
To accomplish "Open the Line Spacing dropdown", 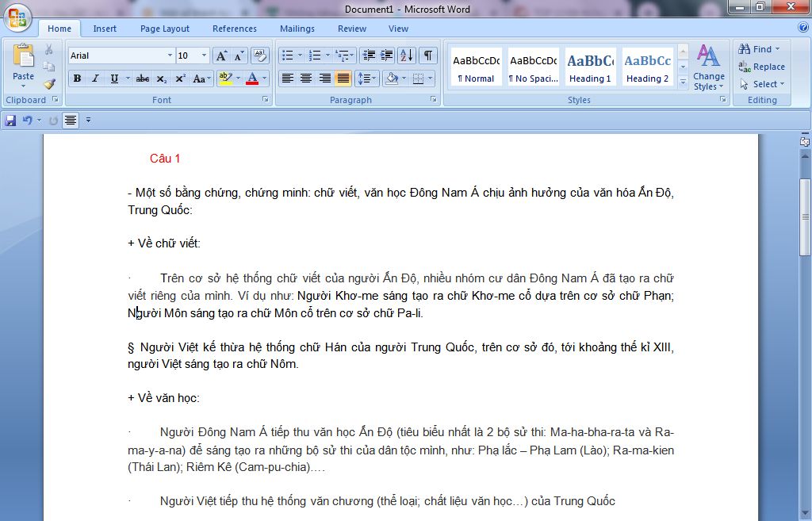I will tap(366, 79).
